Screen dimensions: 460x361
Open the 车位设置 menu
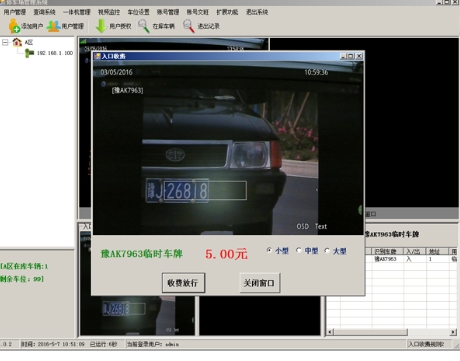pyautogui.click(x=138, y=12)
